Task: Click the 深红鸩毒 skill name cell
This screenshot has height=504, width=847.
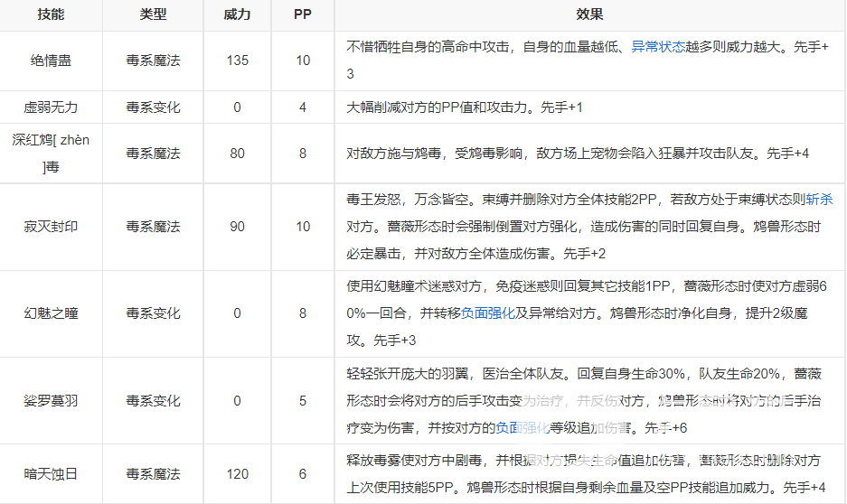Action: [51, 153]
